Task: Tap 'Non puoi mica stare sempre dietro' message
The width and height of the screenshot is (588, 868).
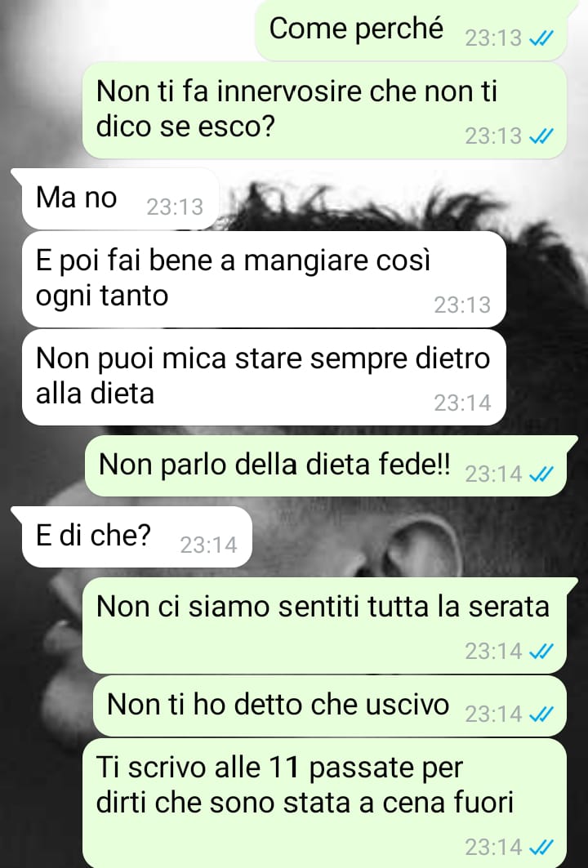Action: point(264,377)
